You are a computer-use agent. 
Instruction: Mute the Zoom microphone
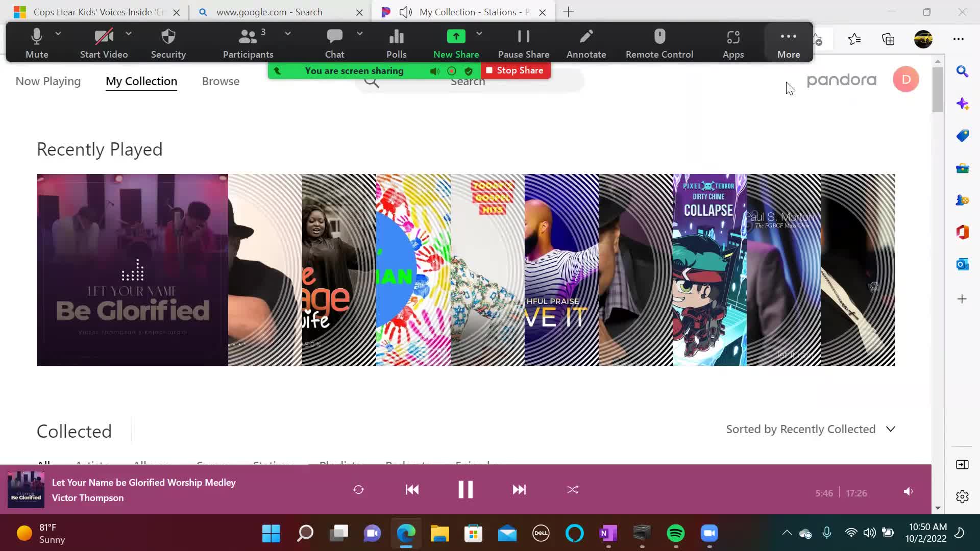coord(37,37)
